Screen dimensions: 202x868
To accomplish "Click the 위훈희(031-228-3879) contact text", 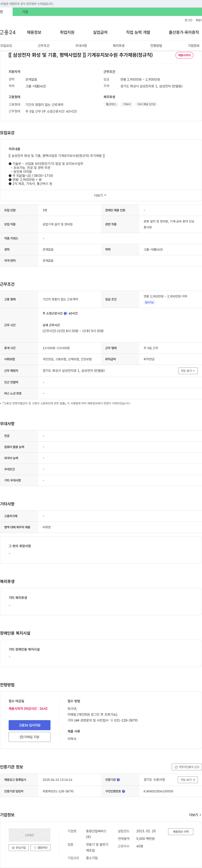I will (x=58, y=791).
